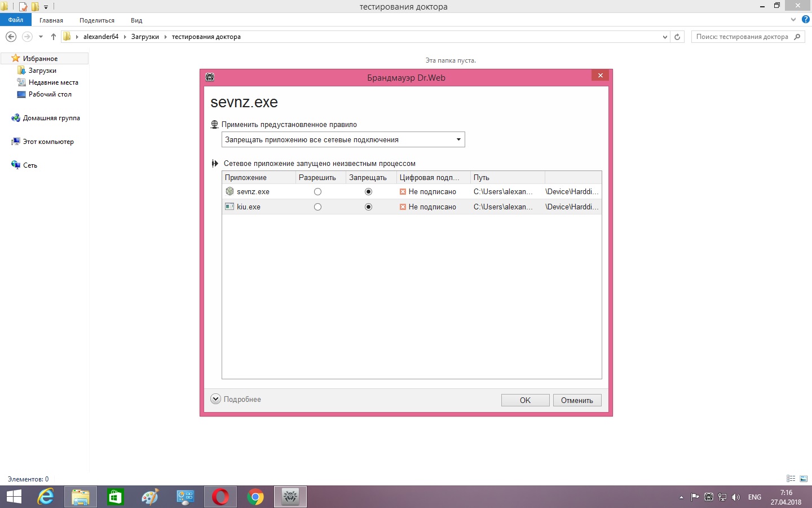Go up one folder level in Explorer

pyautogui.click(x=54, y=37)
